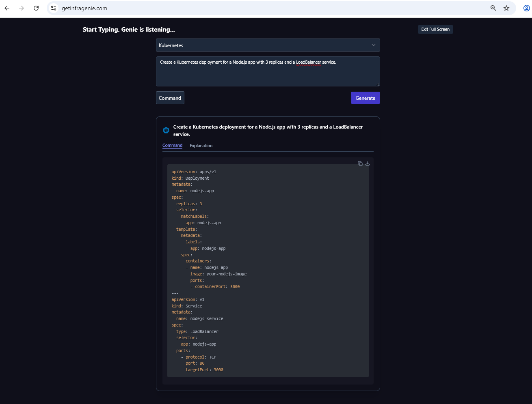This screenshot has height=404, width=532.
Task: Click the 'image: your-nodejs-image' line
Action: 218,274
